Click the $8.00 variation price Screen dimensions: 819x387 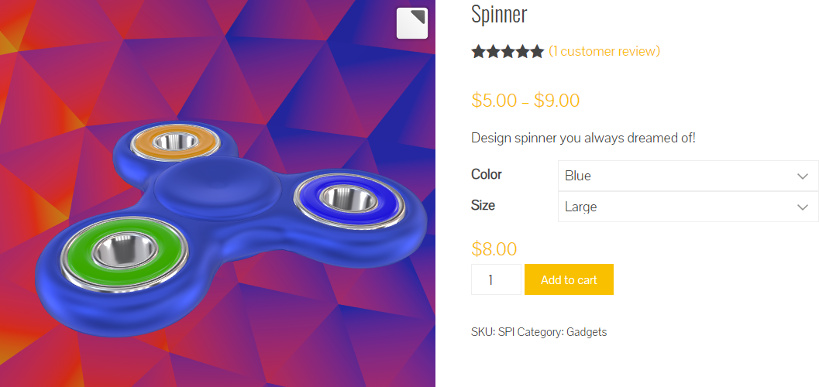point(494,249)
